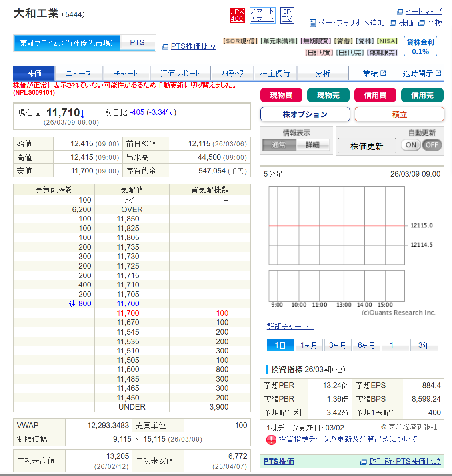Click the JPX 400 badge icon

tap(237, 15)
